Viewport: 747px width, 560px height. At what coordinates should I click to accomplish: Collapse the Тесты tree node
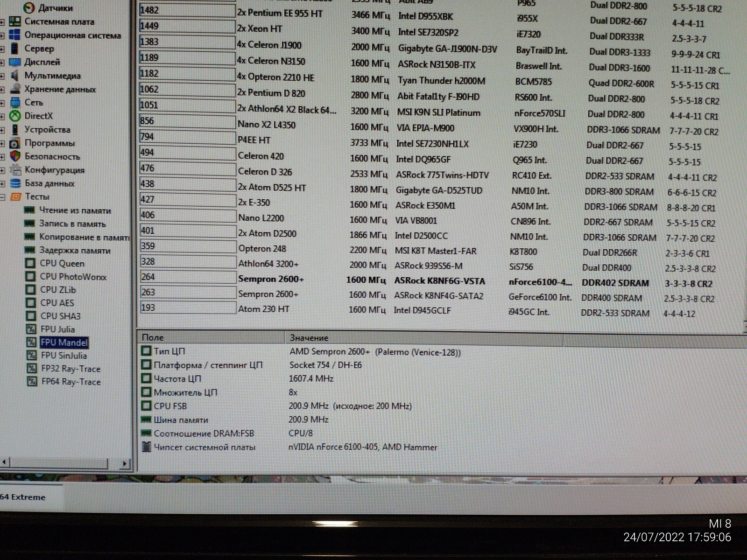pyautogui.click(x=2, y=197)
